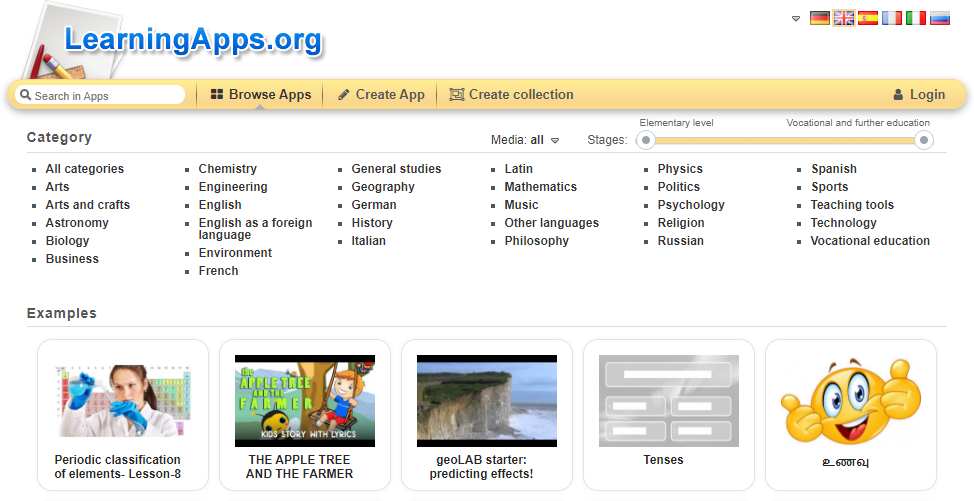Click the LearningApps.org logo
974x501 pixels.
pos(193,39)
